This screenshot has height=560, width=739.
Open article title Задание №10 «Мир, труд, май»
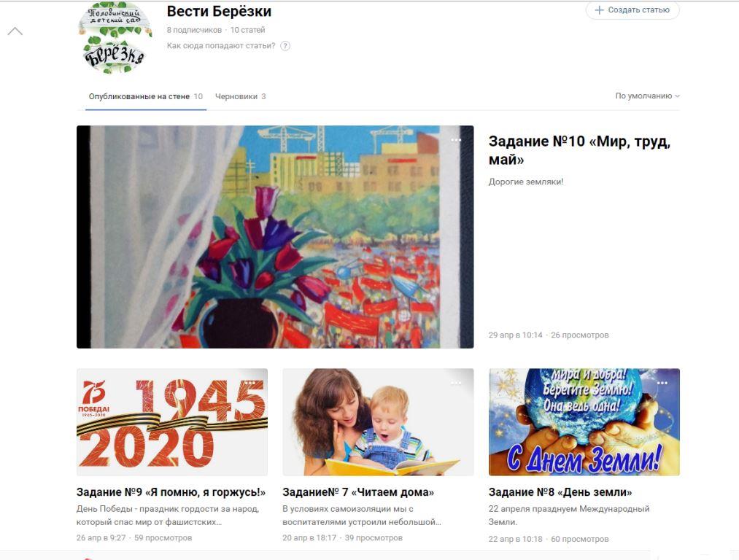[x=579, y=150]
